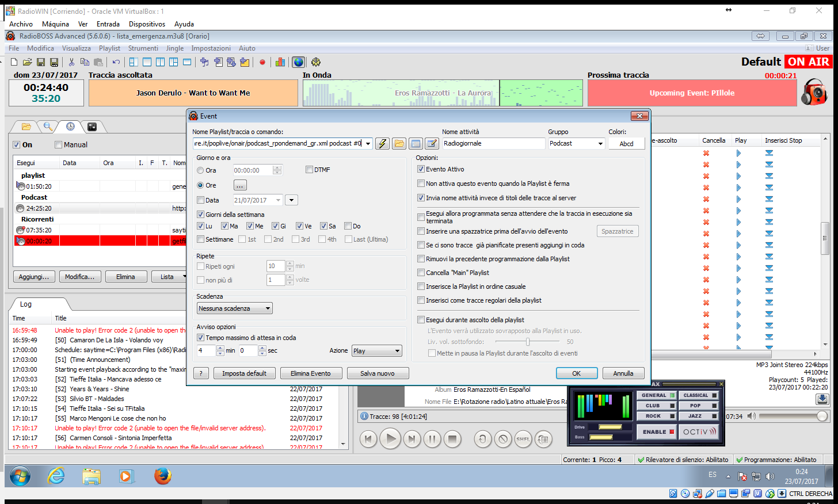This screenshot has height=504, width=838.
Task: Open the Ore hours selection button
Action: [x=240, y=185]
